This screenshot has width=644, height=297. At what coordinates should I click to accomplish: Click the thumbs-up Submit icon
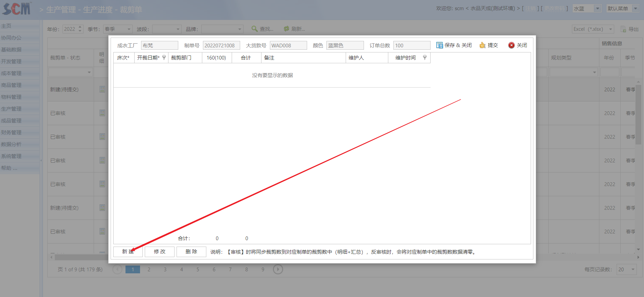482,45
